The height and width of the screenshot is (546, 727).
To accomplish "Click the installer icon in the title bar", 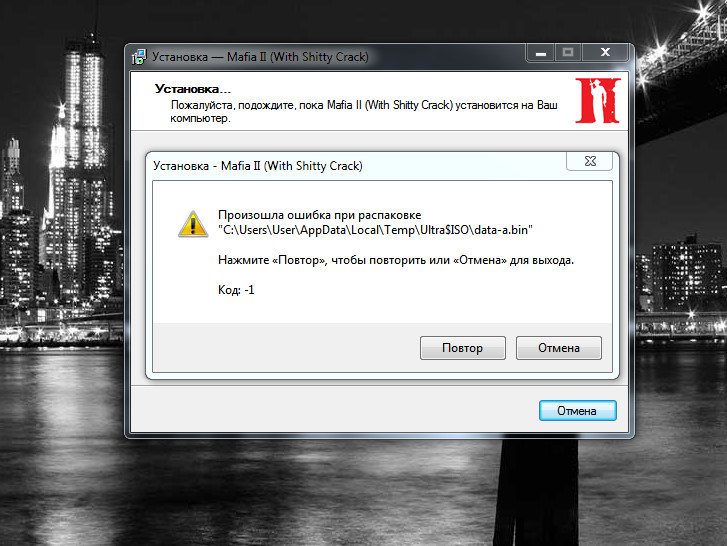I will [x=139, y=57].
